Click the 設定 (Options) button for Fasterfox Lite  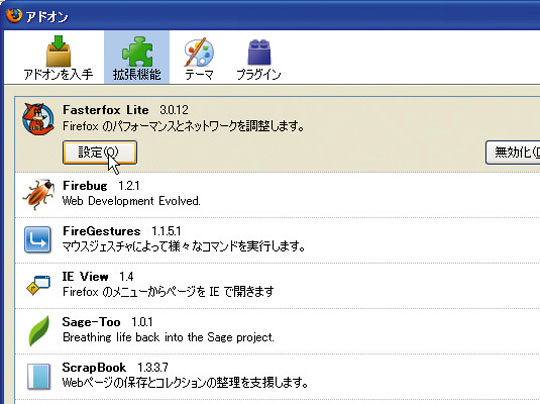coord(100,152)
